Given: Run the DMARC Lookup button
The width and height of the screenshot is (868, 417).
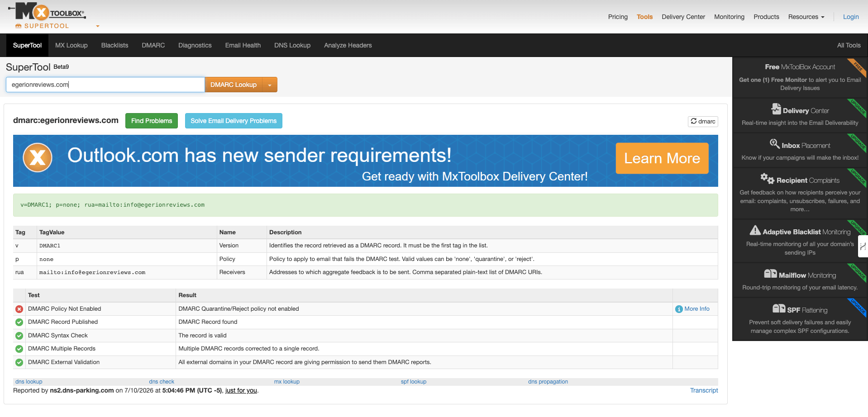Looking at the screenshot, I should pyautogui.click(x=234, y=85).
